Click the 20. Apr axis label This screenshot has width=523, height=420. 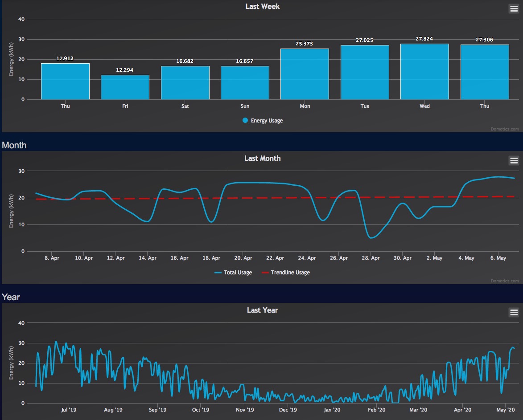point(243,258)
